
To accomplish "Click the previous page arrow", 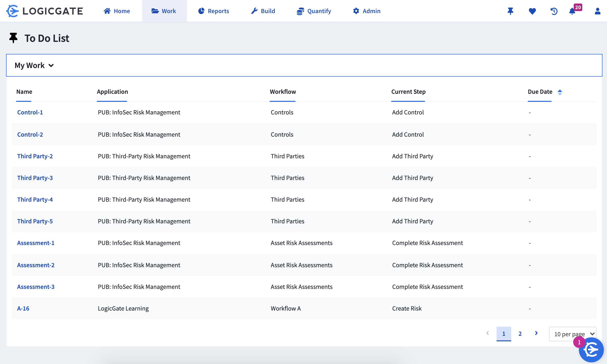I will (488, 333).
